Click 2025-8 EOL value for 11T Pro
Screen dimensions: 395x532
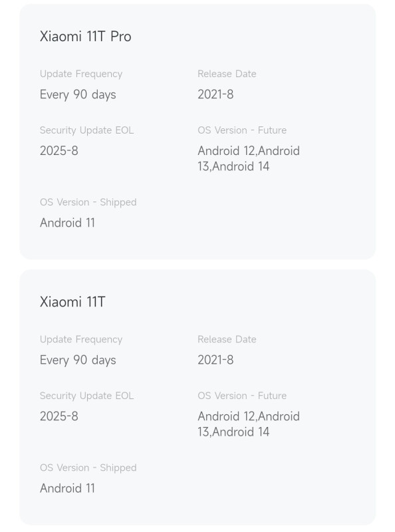pos(59,151)
